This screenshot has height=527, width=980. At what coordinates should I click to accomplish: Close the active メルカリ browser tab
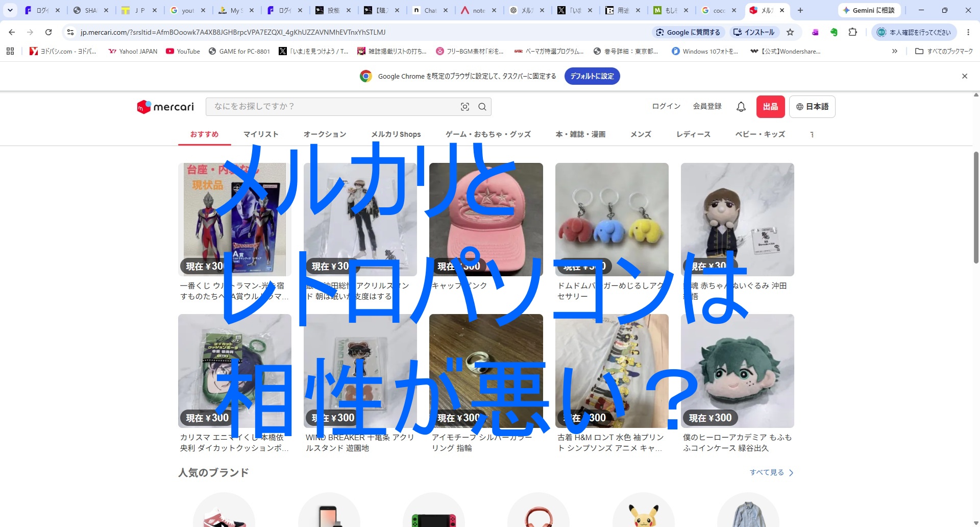782,10
